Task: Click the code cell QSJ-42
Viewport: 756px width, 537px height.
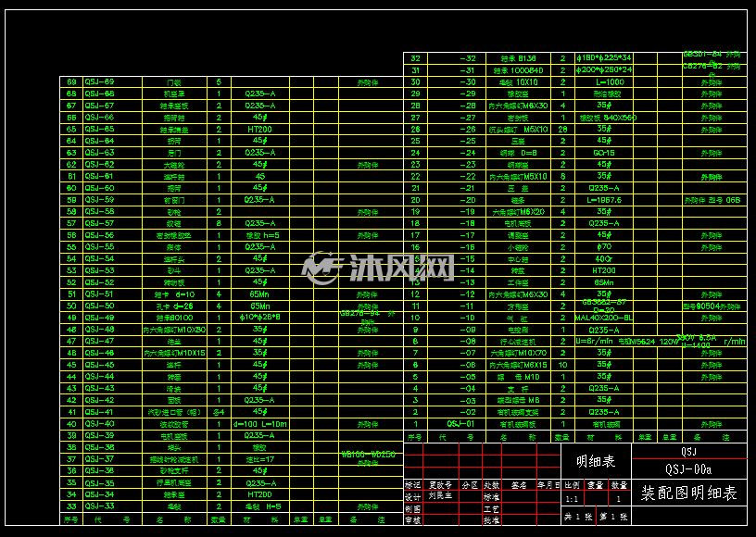Action: pyautogui.click(x=100, y=400)
